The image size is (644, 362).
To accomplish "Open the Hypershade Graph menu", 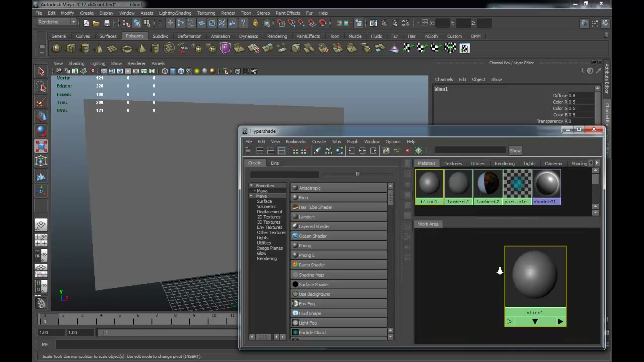I will pos(352,142).
